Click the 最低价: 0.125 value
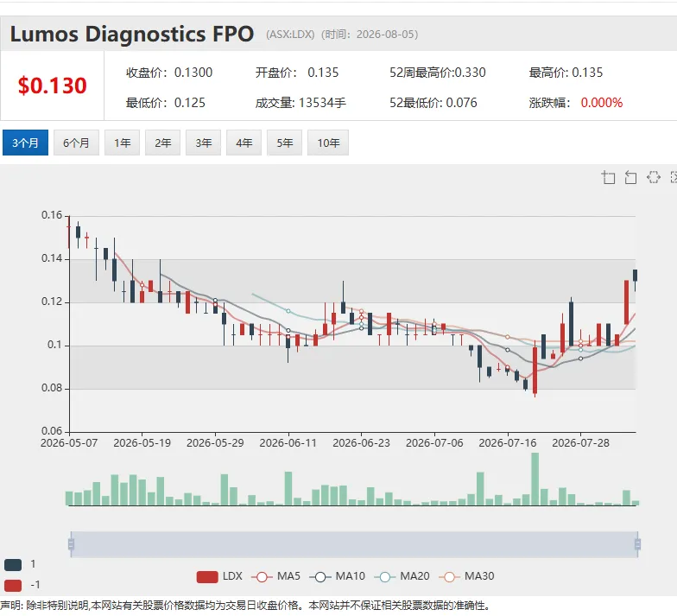This screenshot has height=616, width=677. click(x=166, y=103)
